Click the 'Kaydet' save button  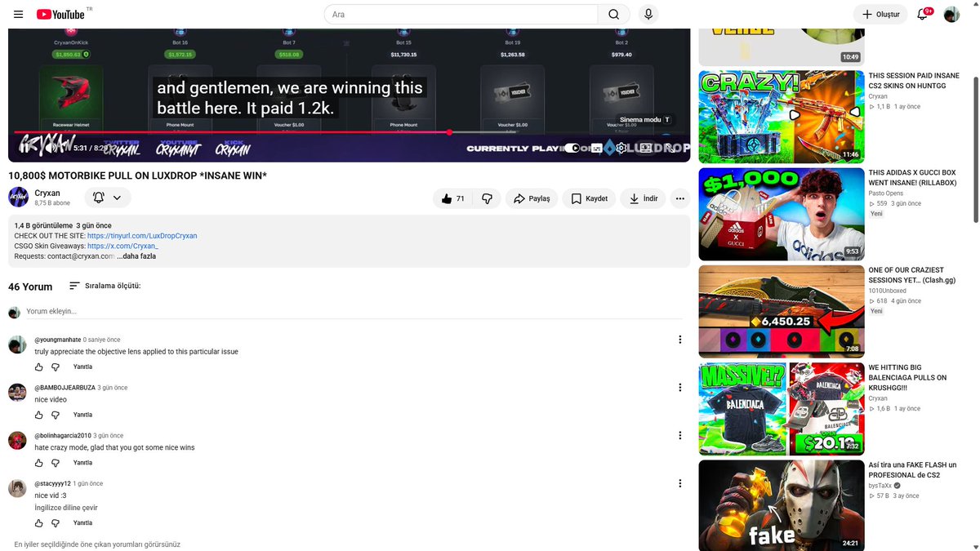coord(589,198)
